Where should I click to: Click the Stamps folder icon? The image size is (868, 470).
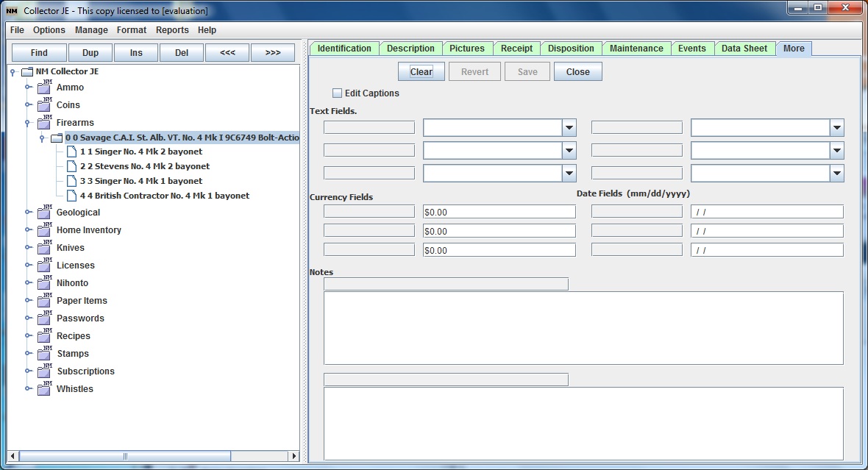coord(44,354)
